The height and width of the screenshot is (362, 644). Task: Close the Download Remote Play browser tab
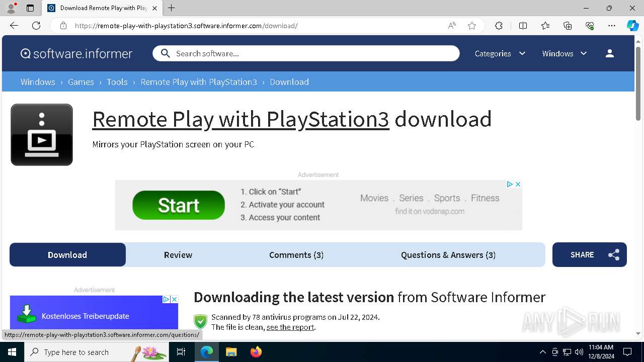pos(154,8)
